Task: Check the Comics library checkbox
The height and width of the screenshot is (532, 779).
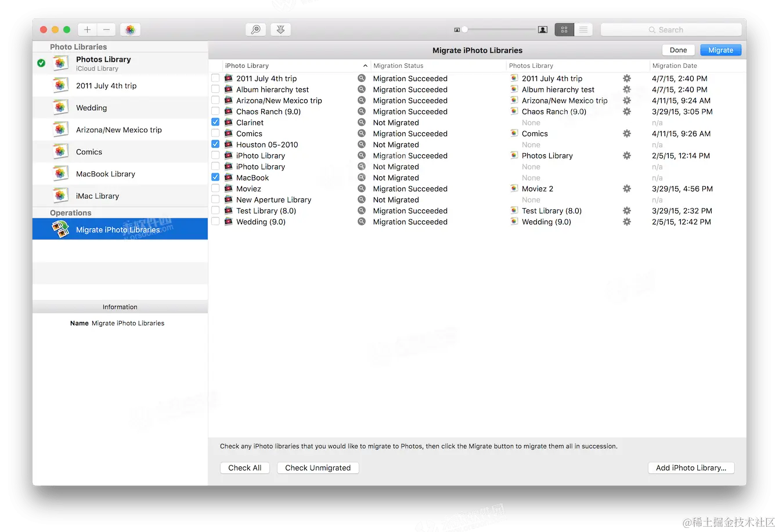Action: coord(215,133)
